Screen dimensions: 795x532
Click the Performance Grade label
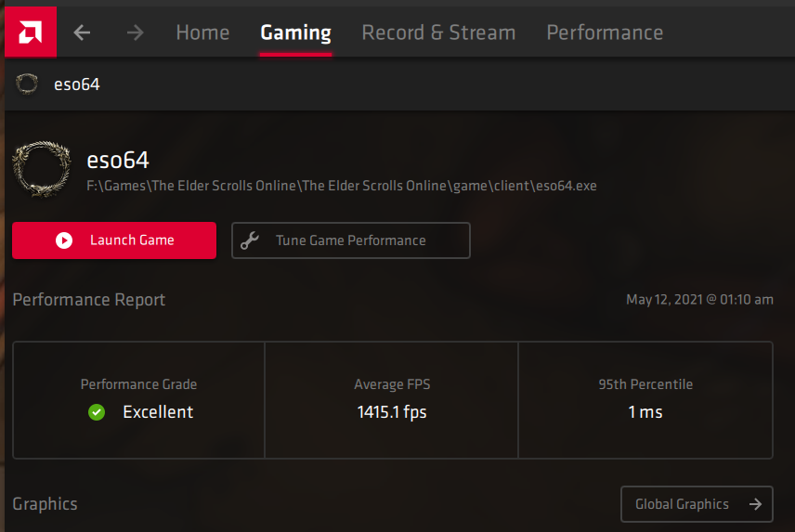(x=138, y=384)
